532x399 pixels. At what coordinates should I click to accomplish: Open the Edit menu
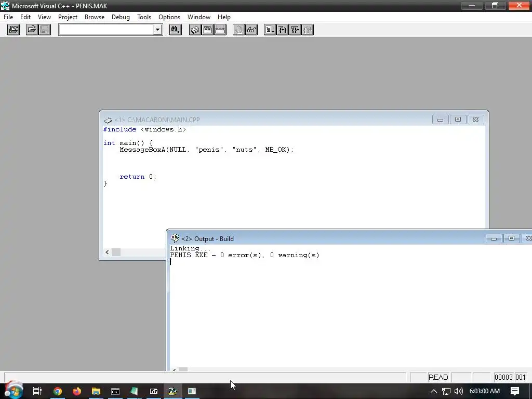[x=25, y=17]
